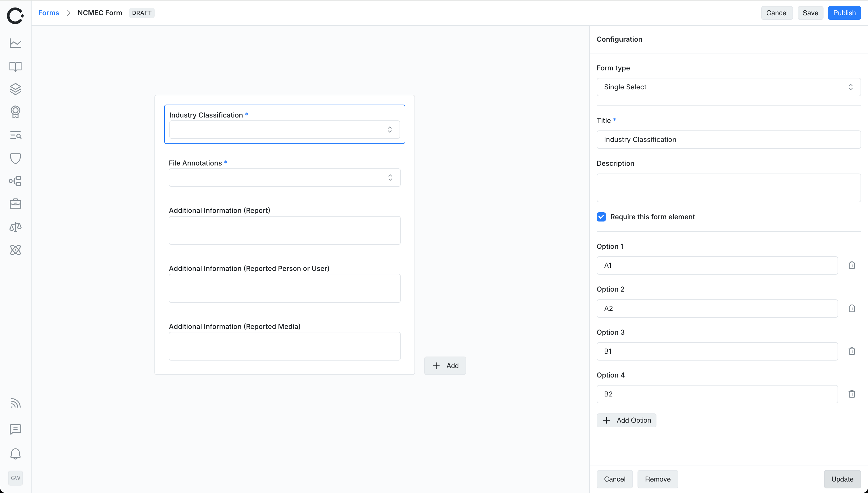Delete Option 2 A2 with trash icon
The width and height of the screenshot is (868, 493).
coord(852,308)
